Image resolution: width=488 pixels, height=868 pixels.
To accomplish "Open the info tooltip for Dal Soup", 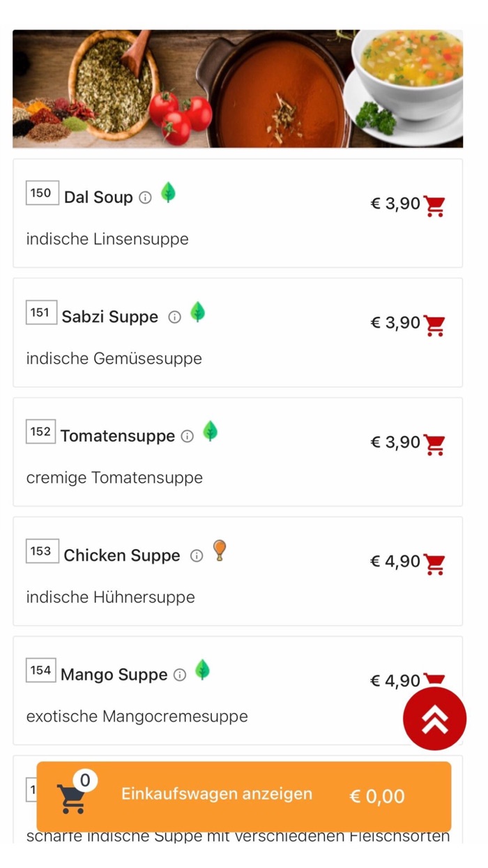I will click(145, 197).
